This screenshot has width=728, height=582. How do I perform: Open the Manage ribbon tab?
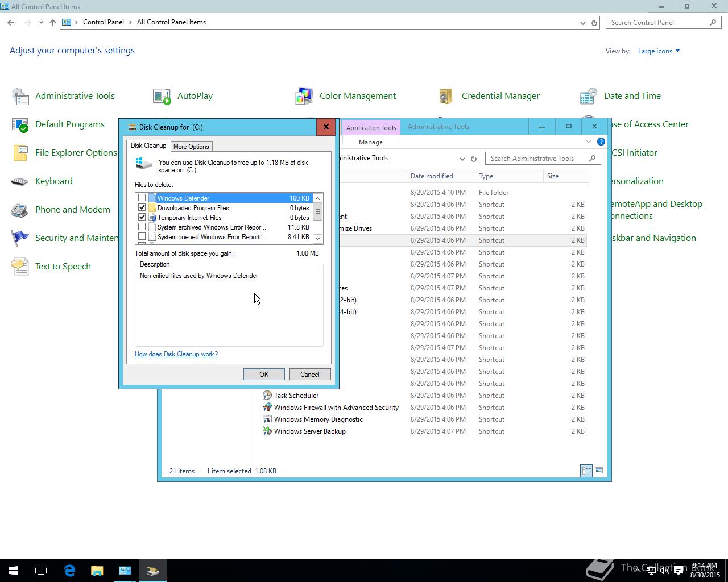(x=371, y=142)
